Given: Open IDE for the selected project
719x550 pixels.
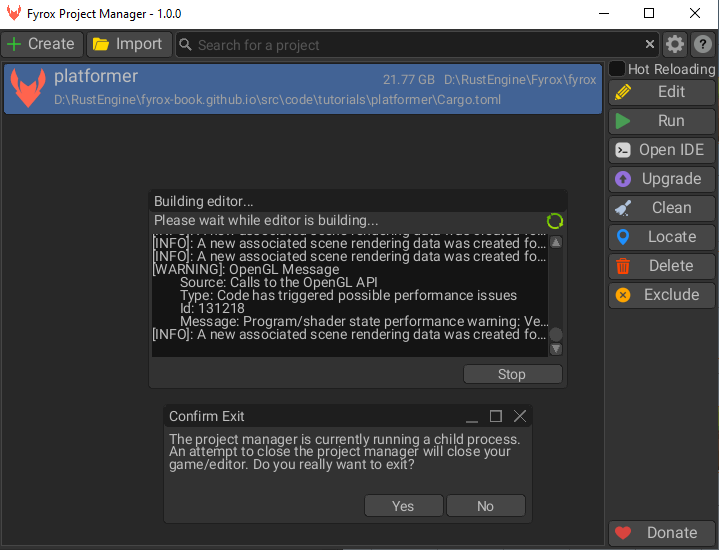Looking at the screenshot, I should coord(662,150).
